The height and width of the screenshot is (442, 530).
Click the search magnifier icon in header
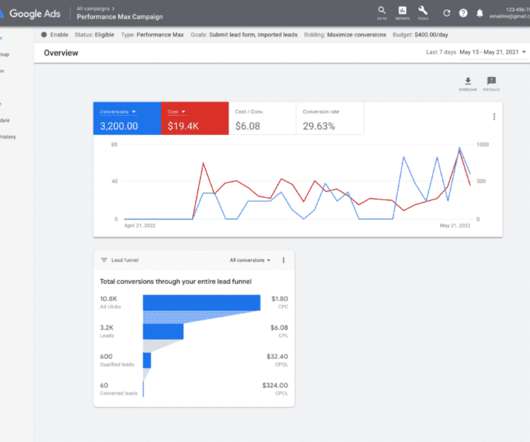click(382, 10)
